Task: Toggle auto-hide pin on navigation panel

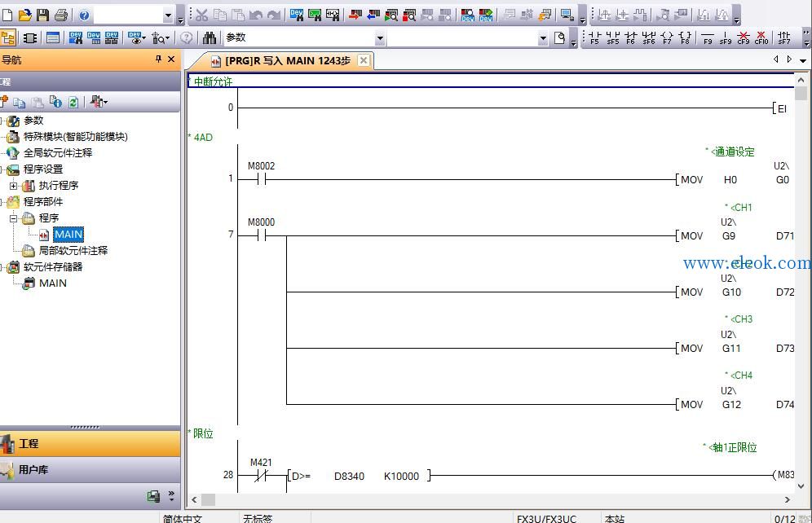Action: point(158,59)
